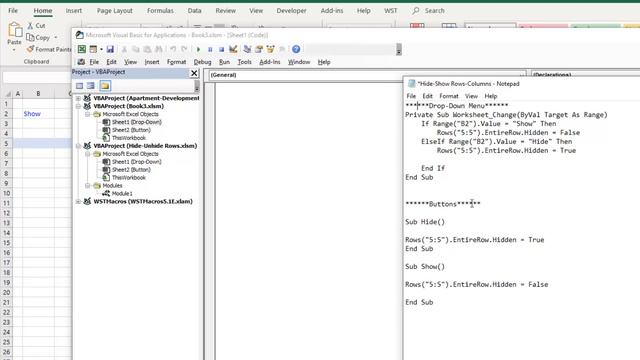Save the project with the floppy disk icon
640x360 pixels.
click(x=110, y=49)
